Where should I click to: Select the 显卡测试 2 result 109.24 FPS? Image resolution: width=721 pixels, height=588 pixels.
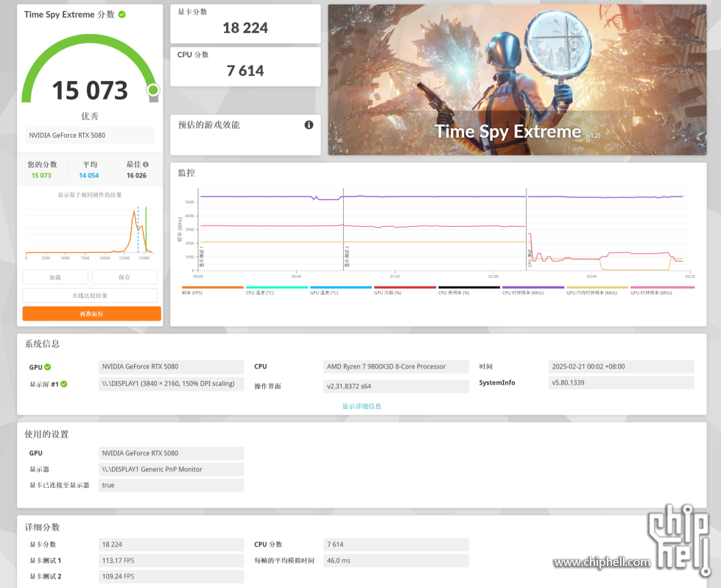coord(171,576)
